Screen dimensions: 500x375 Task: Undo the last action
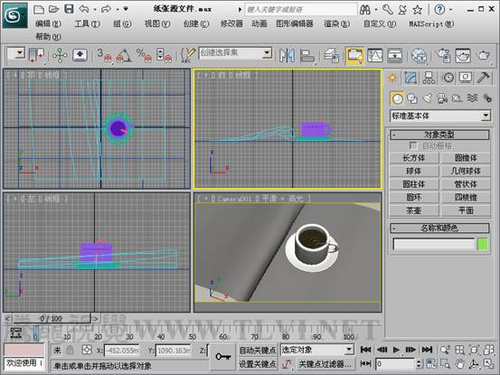point(84,9)
